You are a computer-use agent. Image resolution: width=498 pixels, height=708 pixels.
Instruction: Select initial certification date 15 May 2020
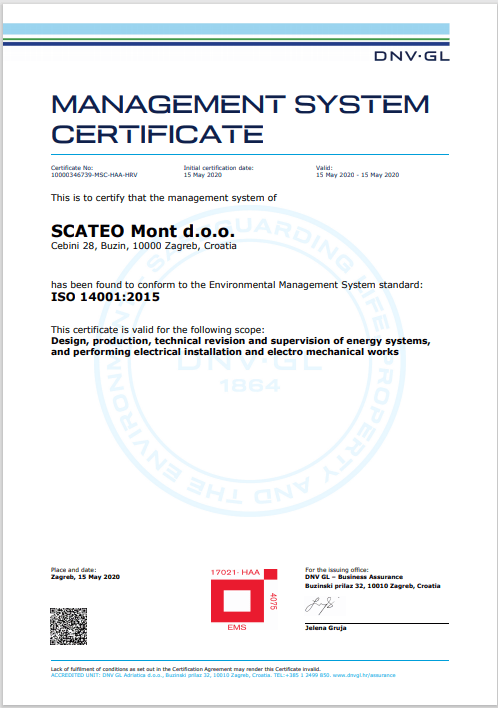(203, 175)
